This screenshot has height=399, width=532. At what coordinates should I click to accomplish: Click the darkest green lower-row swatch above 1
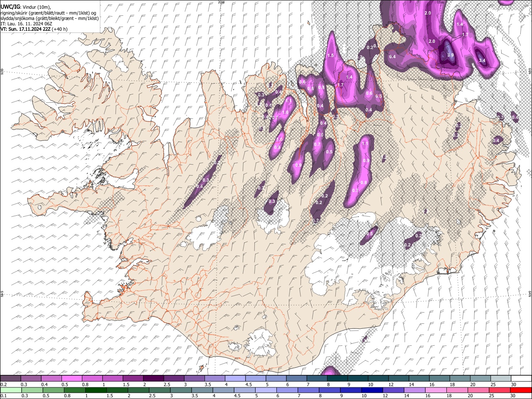(96, 390)
